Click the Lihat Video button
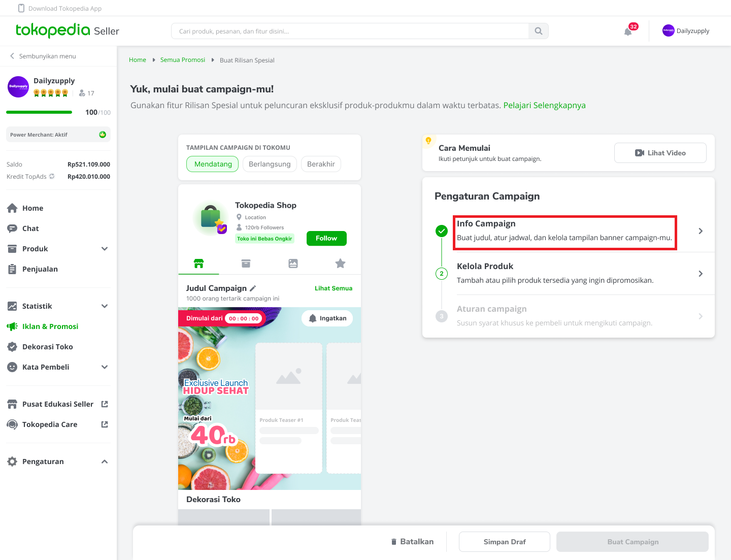Screen dimensions: 731x560 tap(660, 153)
